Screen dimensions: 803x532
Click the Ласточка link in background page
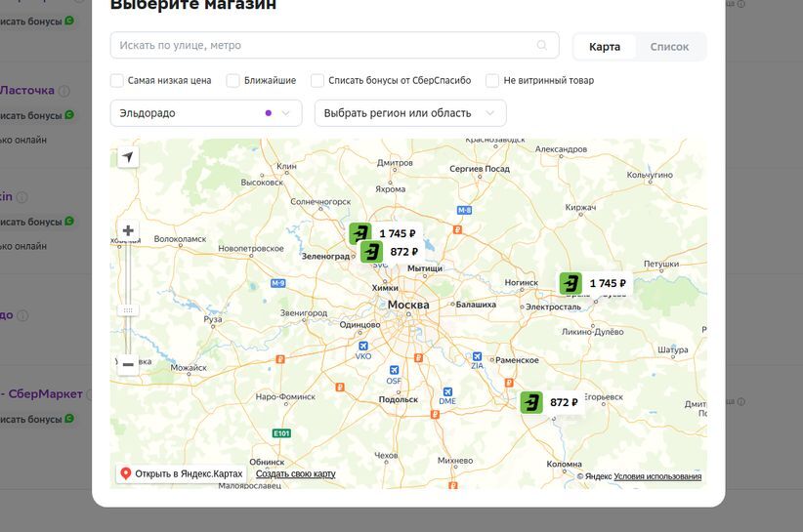[x=27, y=90]
